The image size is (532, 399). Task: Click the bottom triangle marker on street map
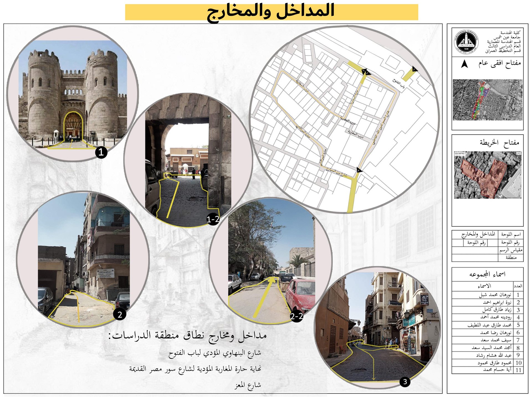point(359,170)
